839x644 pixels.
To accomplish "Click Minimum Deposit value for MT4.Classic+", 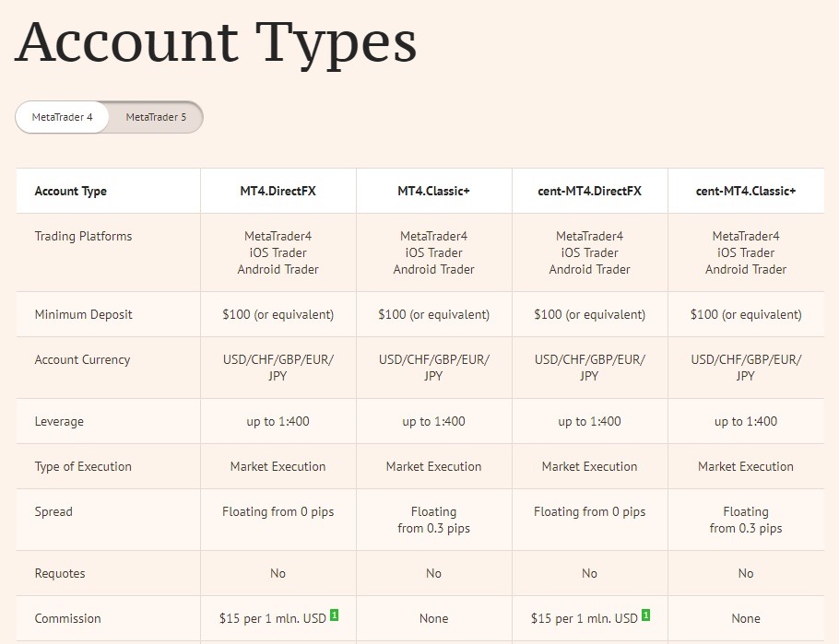I will pos(434,314).
